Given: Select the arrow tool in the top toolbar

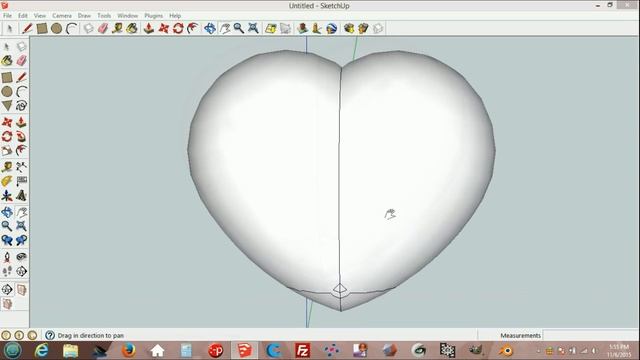Looking at the screenshot, I should click(10, 28).
